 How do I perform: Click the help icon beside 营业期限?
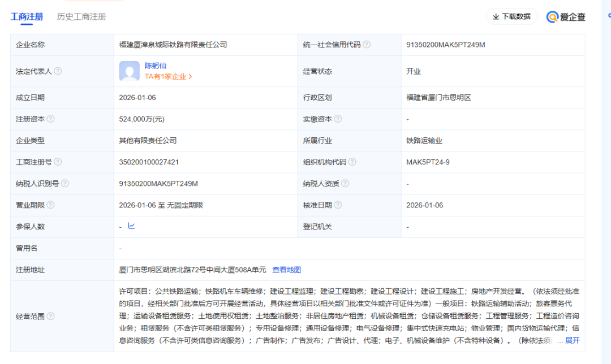tap(51, 205)
